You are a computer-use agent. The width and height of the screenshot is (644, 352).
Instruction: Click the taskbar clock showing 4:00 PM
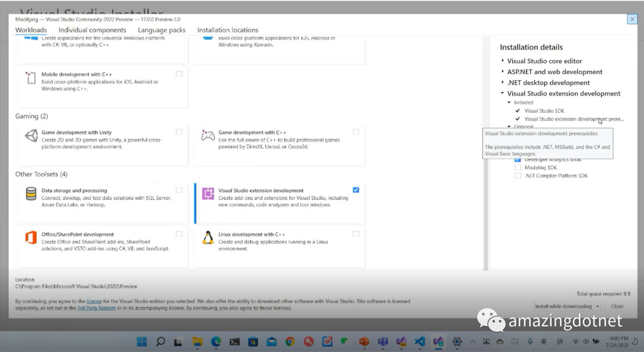[617, 342]
